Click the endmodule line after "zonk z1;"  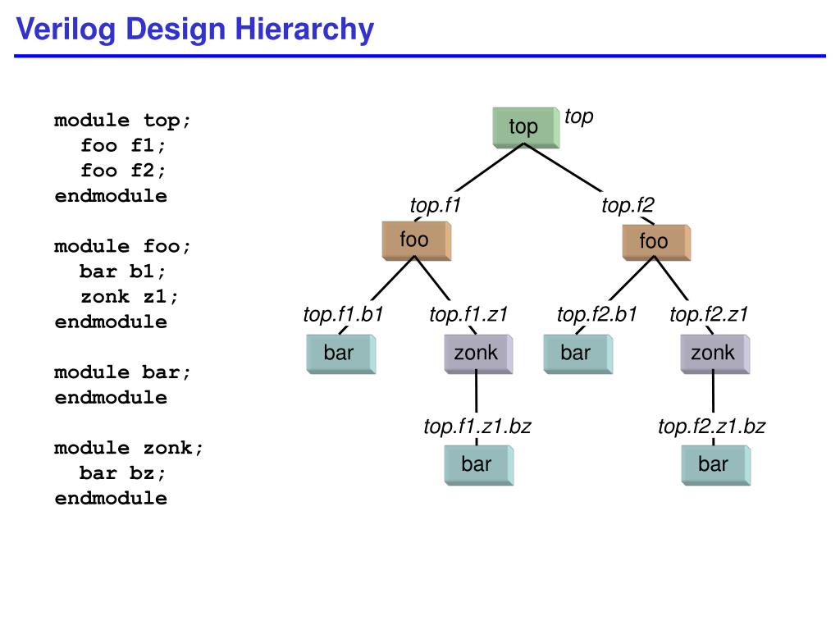pyautogui.click(x=111, y=322)
